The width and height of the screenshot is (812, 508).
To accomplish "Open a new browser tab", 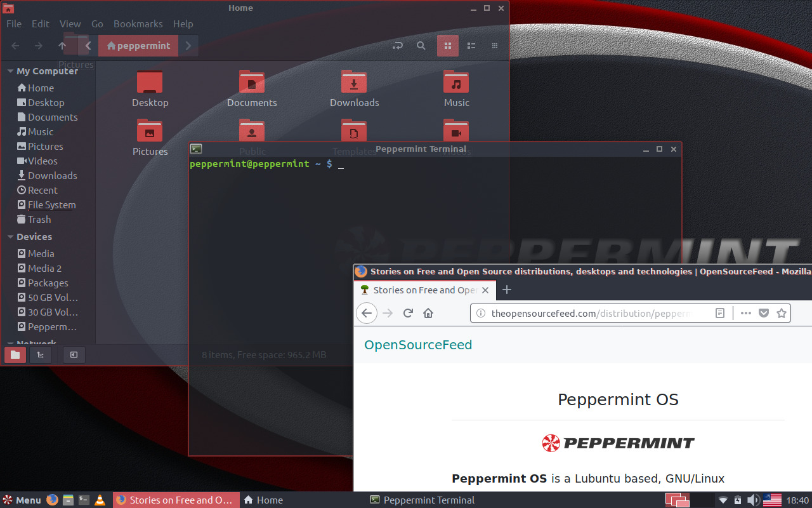I will coord(507,290).
